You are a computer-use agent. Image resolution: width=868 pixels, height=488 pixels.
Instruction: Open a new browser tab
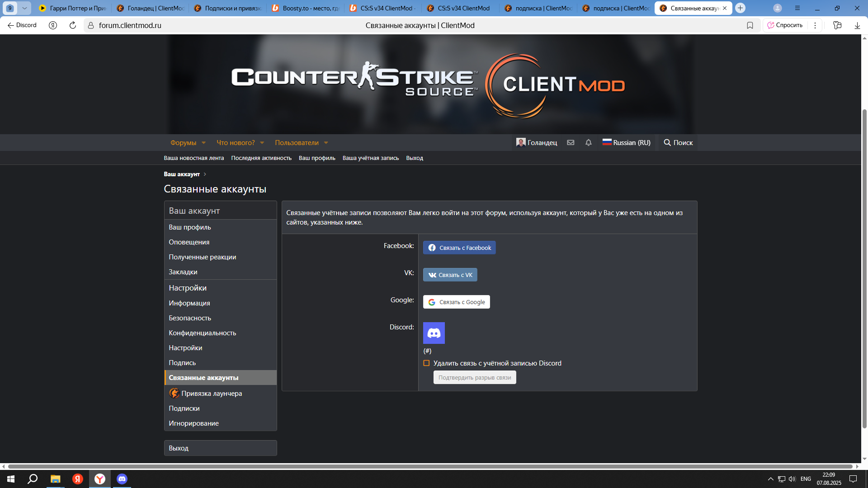click(x=740, y=8)
